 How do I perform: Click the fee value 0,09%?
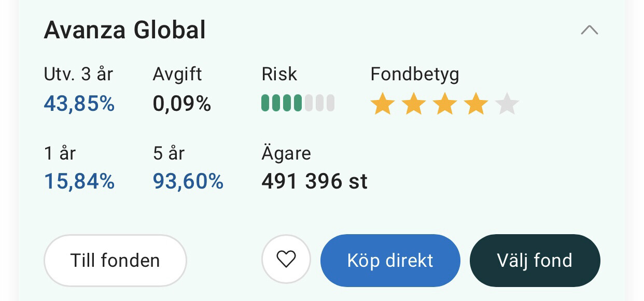tap(182, 104)
